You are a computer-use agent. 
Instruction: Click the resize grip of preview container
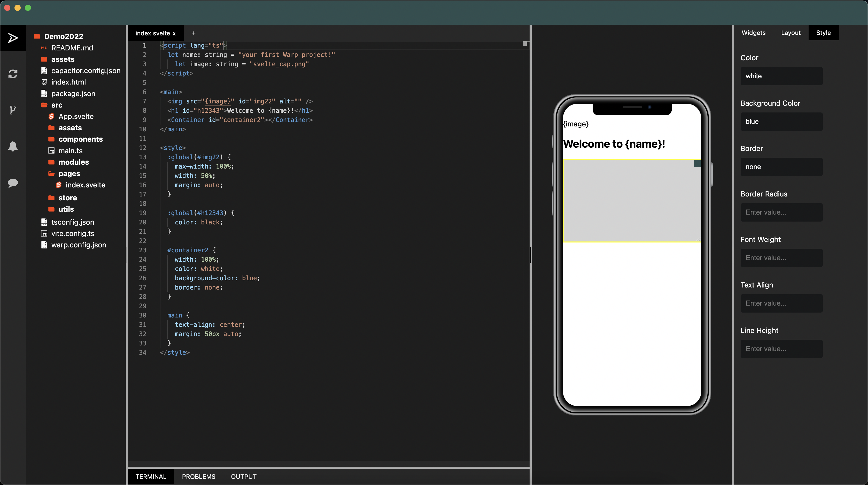click(x=698, y=239)
